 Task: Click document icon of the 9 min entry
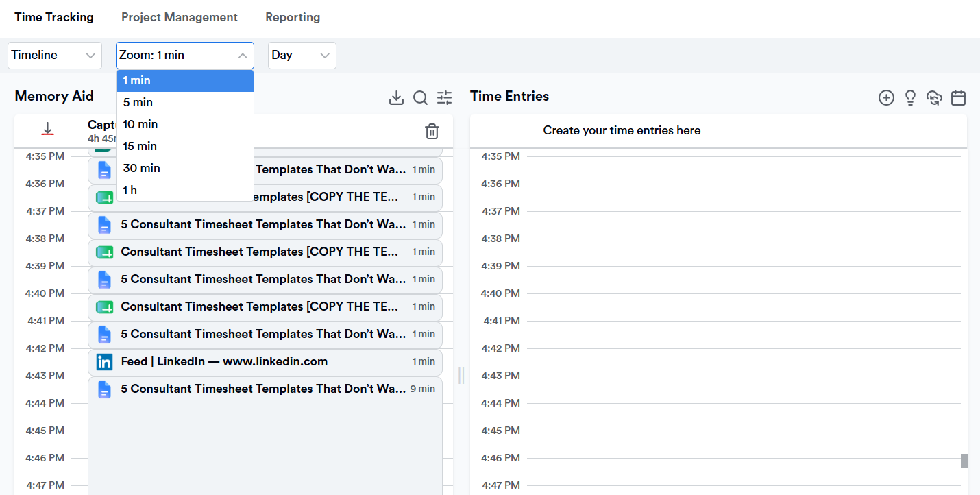(x=104, y=389)
